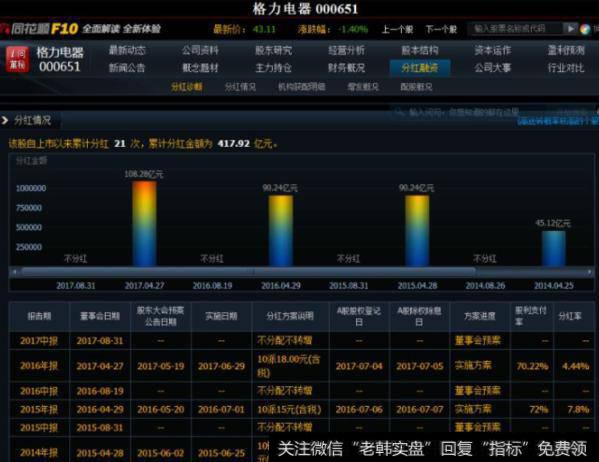This screenshot has width=599, height=462.
Task: Open the 概念题材 menu item
Action: (x=200, y=68)
